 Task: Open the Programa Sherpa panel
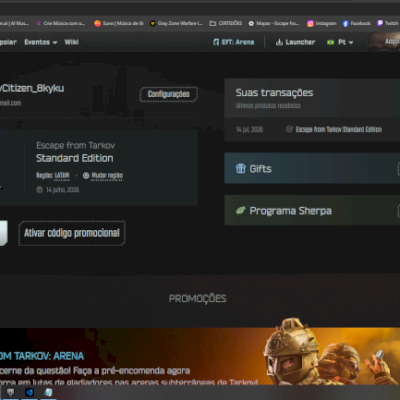[x=312, y=210]
